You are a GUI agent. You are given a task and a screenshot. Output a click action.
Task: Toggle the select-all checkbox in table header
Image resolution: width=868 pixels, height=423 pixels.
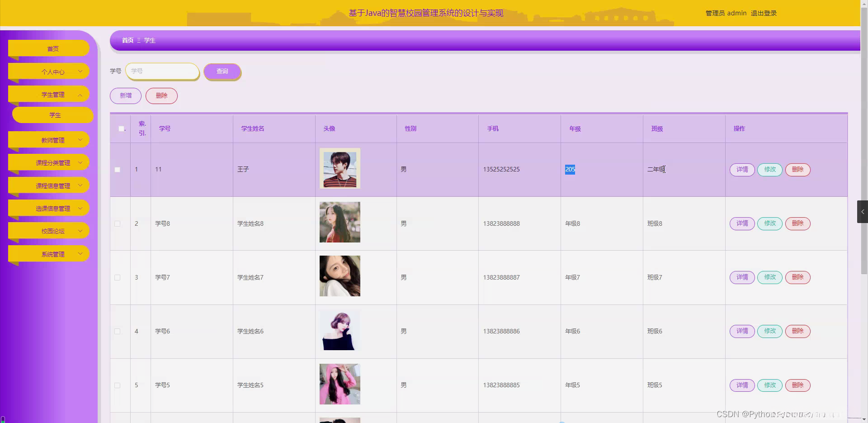coord(121,129)
